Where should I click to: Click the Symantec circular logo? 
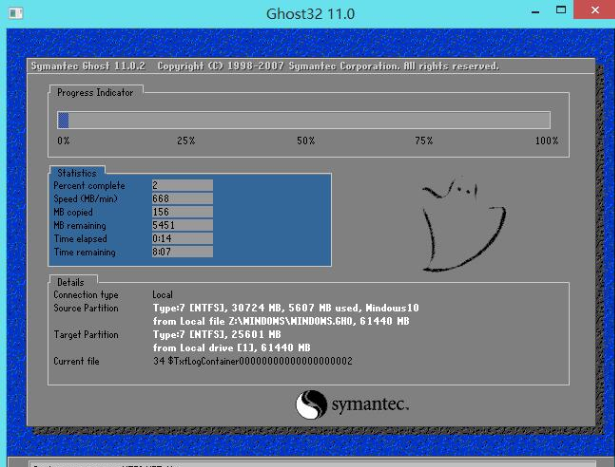tap(311, 404)
